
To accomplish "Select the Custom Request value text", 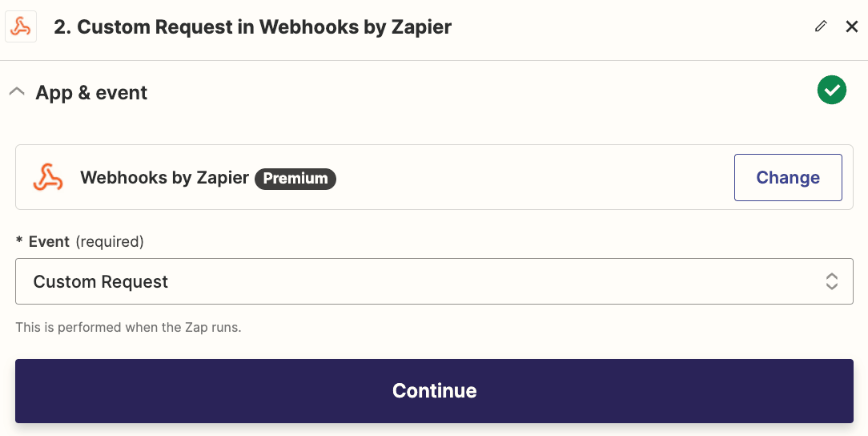I will 101,282.
